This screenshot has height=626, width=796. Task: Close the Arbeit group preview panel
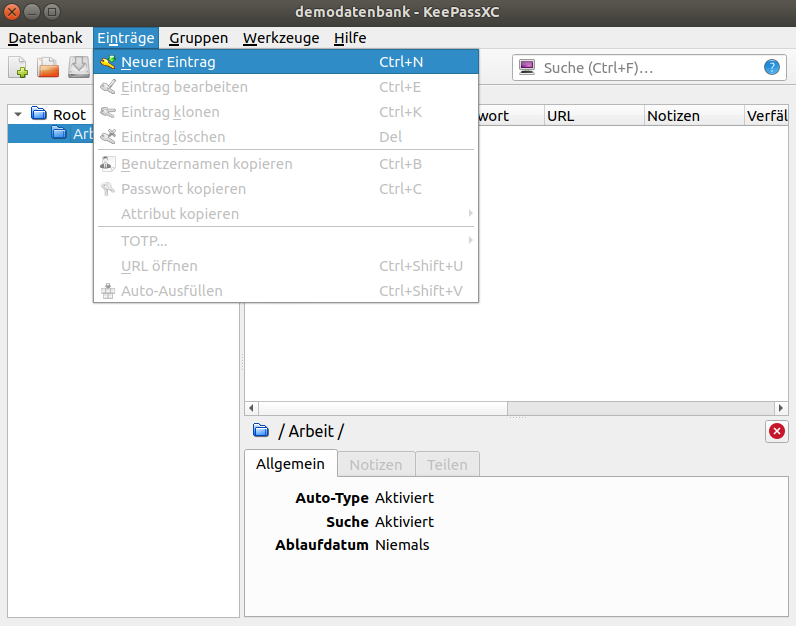[x=776, y=431]
